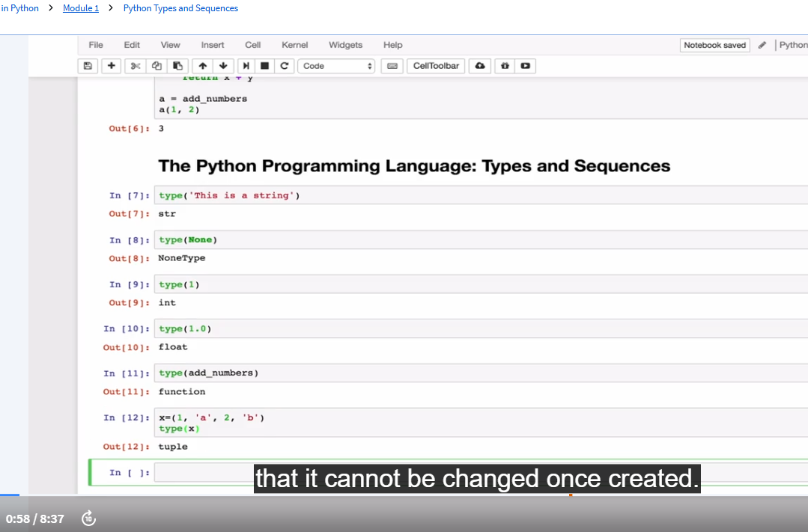Click output value 3 of Out[6]
Viewport: 808px width, 532px height.
coord(161,128)
